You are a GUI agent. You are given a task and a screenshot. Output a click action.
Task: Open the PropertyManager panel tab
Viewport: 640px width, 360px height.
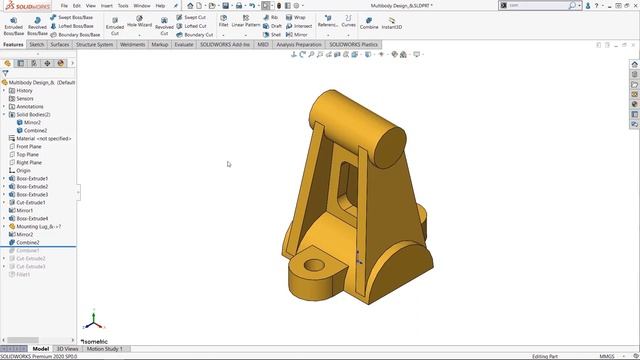21,63
